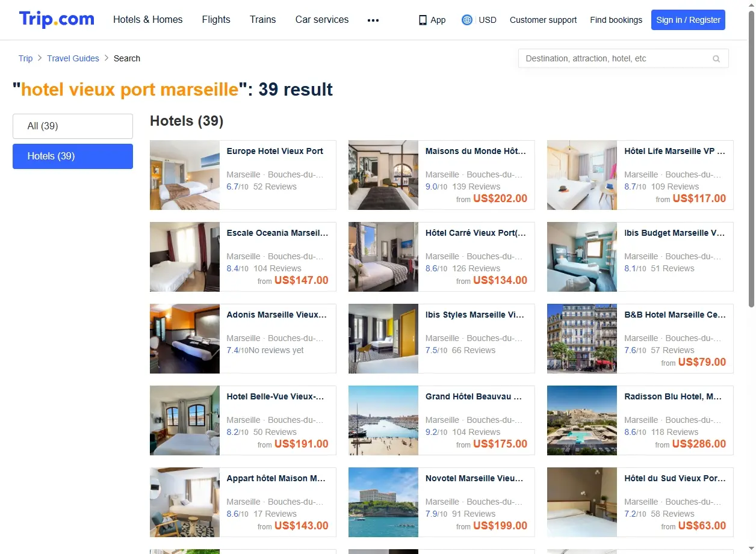756x554 pixels.
Task: Click Maisons du Monde Hôt... title
Action: pos(476,152)
